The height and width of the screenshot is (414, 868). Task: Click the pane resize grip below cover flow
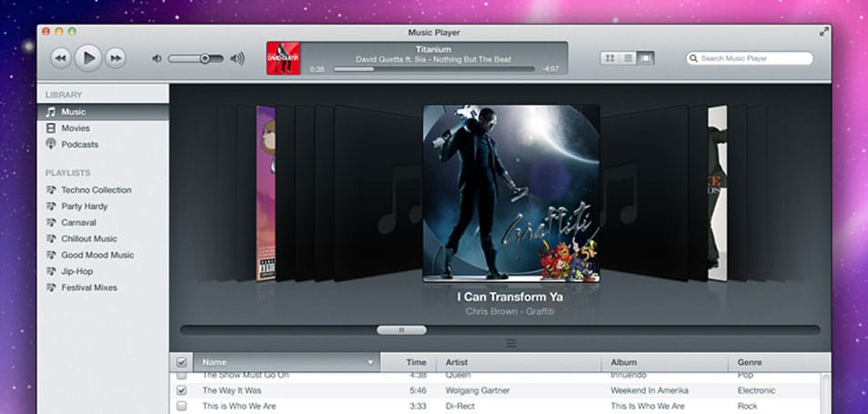click(511, 343)
